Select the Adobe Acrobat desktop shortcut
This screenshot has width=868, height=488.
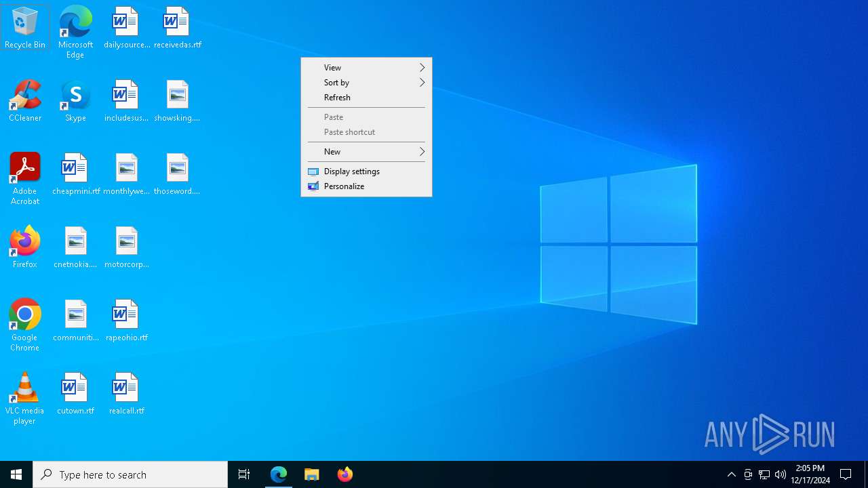[25, 178]
